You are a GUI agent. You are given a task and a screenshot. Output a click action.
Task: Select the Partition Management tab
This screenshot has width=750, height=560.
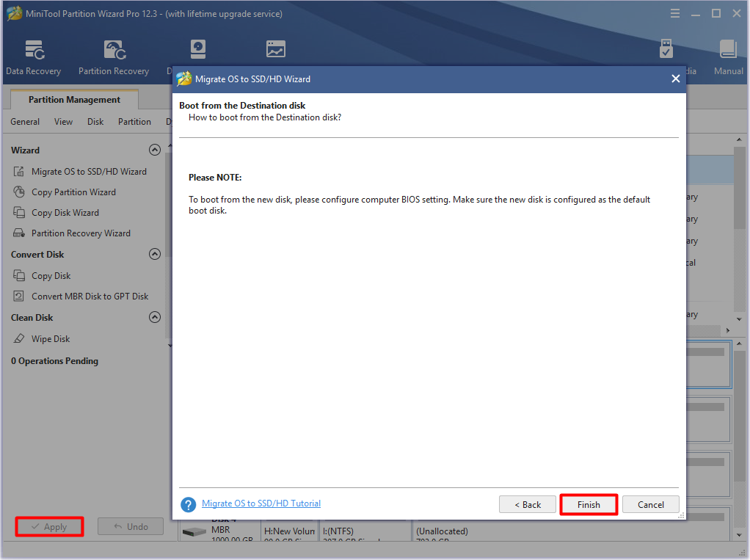[x=74, y=100]
